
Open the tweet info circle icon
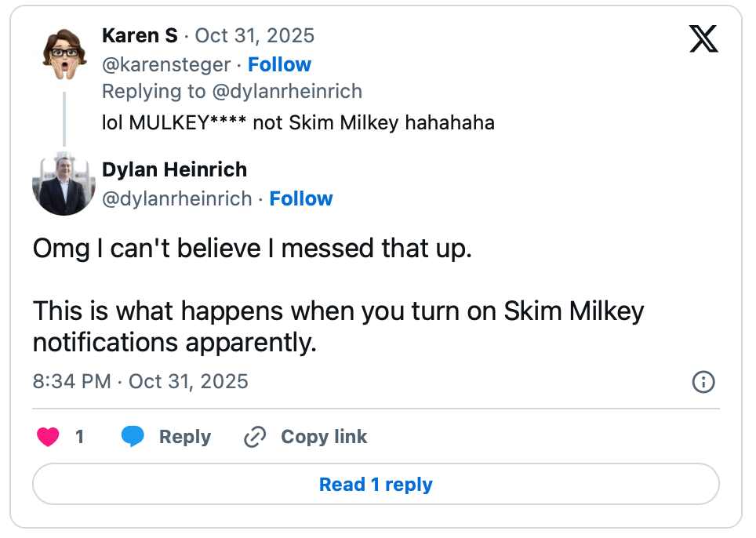pos(703,382)
